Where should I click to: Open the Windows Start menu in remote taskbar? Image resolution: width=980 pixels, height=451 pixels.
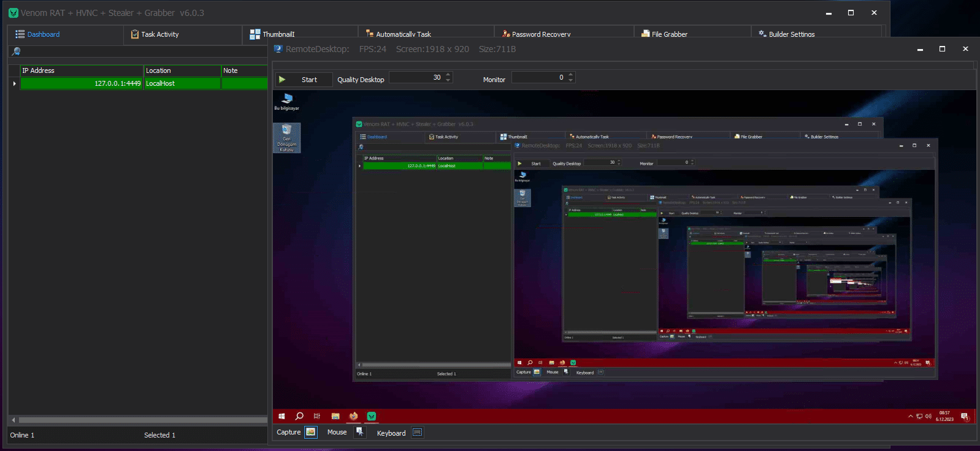point(281,416)
